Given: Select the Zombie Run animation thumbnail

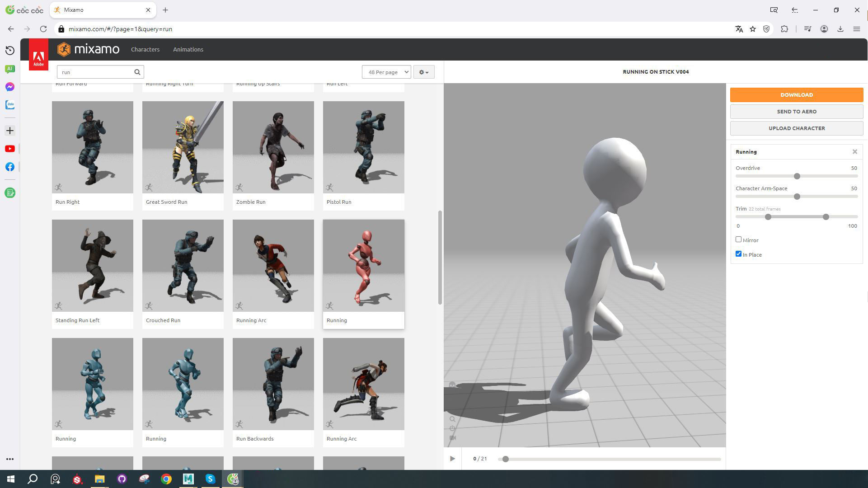Looking at the screenshot, I should pyautogui.click(x=273, y=147).
